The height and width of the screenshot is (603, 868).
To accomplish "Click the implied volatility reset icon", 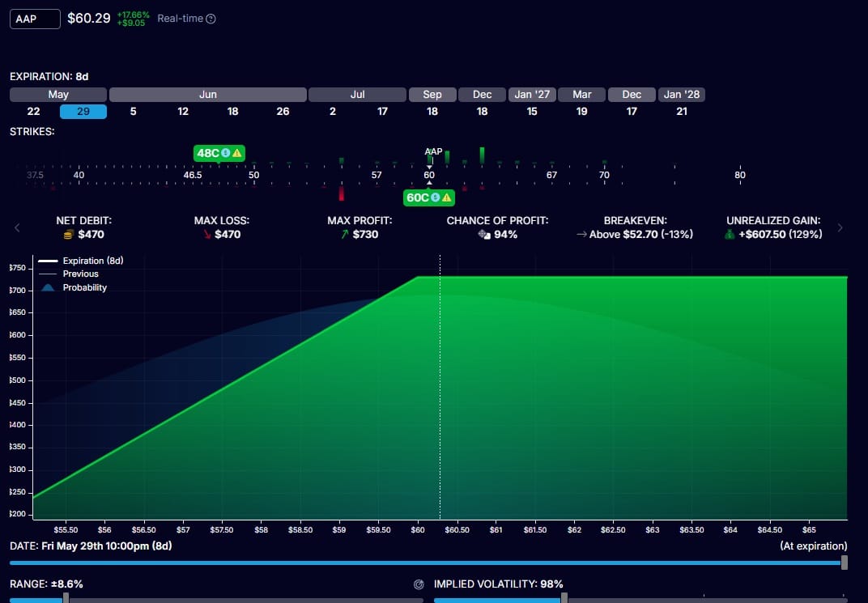I will coord(419,584).
